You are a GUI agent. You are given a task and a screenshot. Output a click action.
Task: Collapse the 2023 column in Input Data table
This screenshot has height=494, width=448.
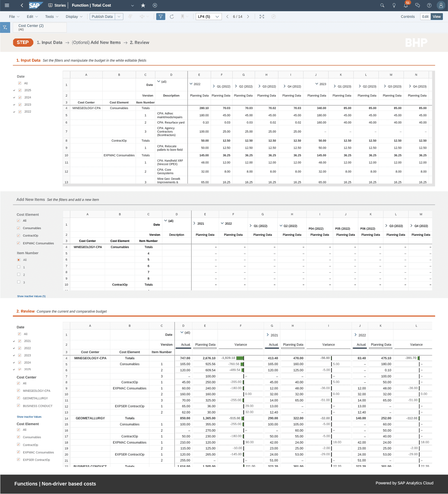[317, 84]
